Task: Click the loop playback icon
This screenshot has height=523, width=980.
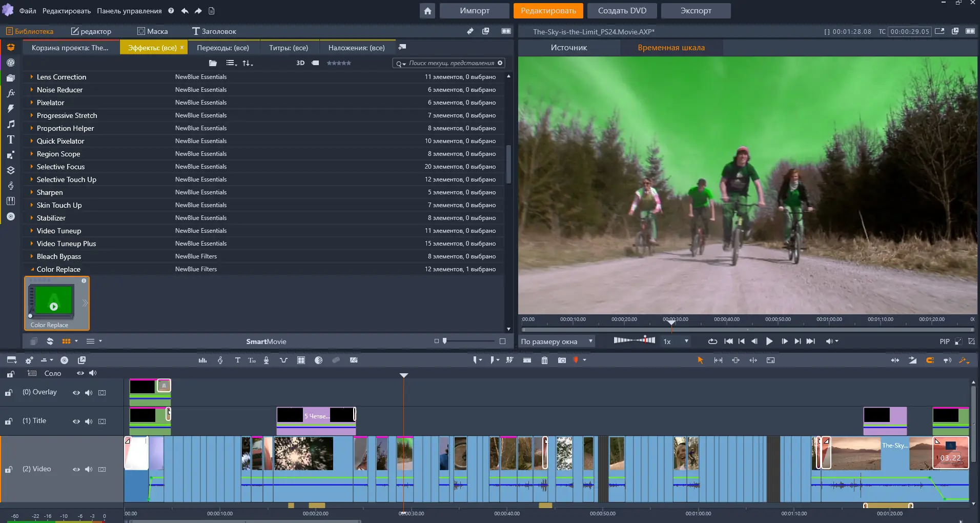Action: 712,341
